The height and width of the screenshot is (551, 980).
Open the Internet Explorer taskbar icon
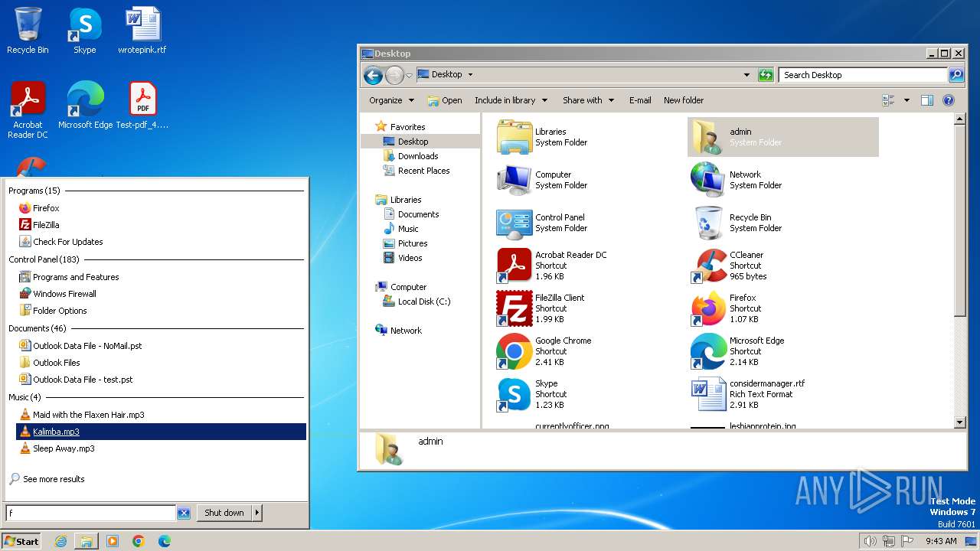[x=60, y=541]
